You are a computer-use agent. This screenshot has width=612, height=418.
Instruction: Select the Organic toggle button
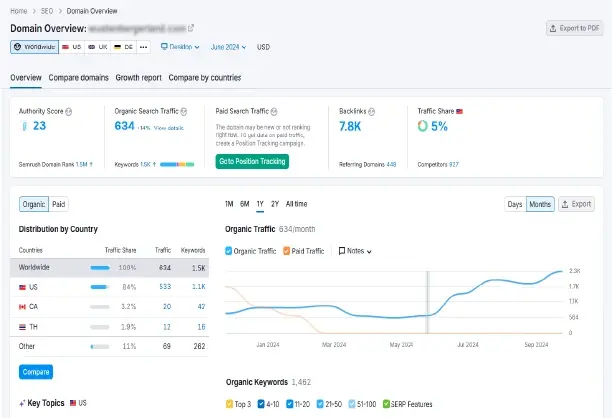click(34, 204)
